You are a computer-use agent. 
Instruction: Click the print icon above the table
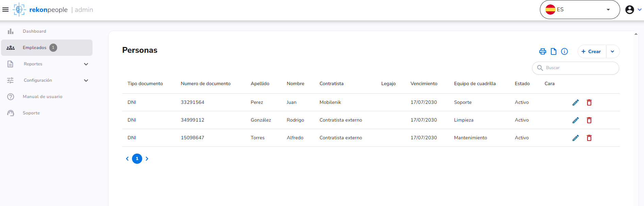(x=543, y=51)
